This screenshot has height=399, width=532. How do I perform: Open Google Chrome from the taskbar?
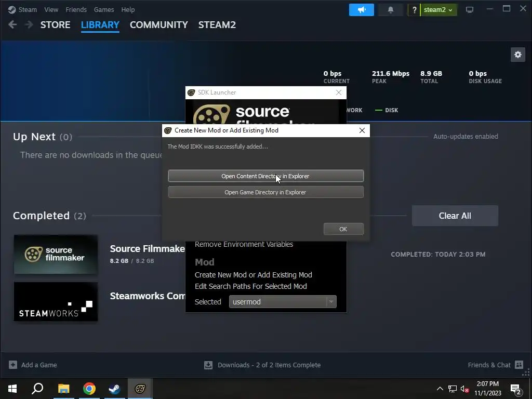click(89, 389)
